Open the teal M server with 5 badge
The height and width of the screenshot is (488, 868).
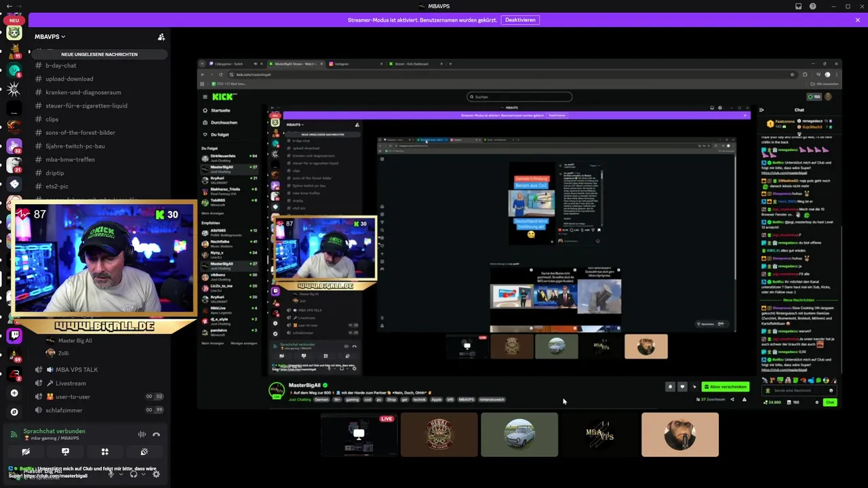[x=14, y=70]
